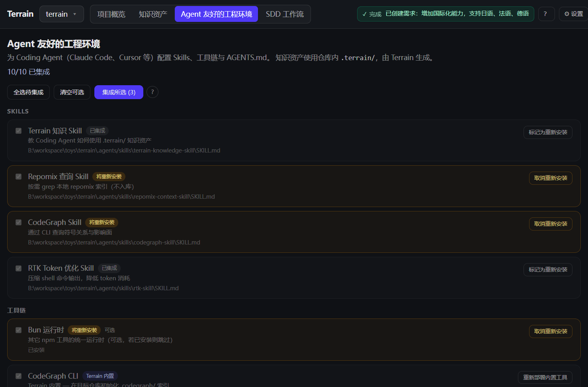Open the SDD 工作流 tab
Screen dimensions: 588x387
(285, 14)
